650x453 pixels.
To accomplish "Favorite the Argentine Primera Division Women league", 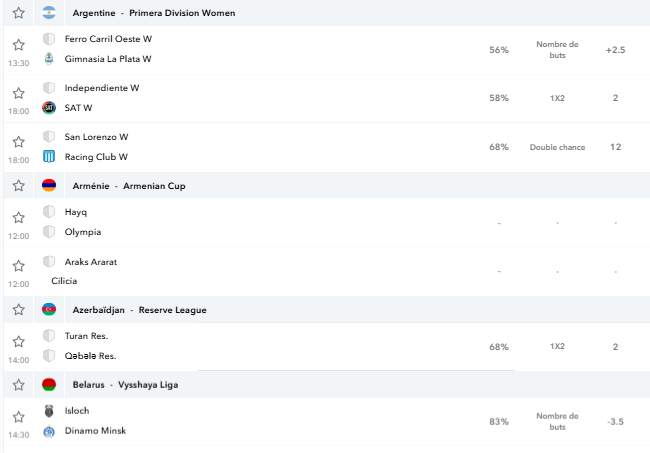I will pyautogui.click(x=18, y=13).
